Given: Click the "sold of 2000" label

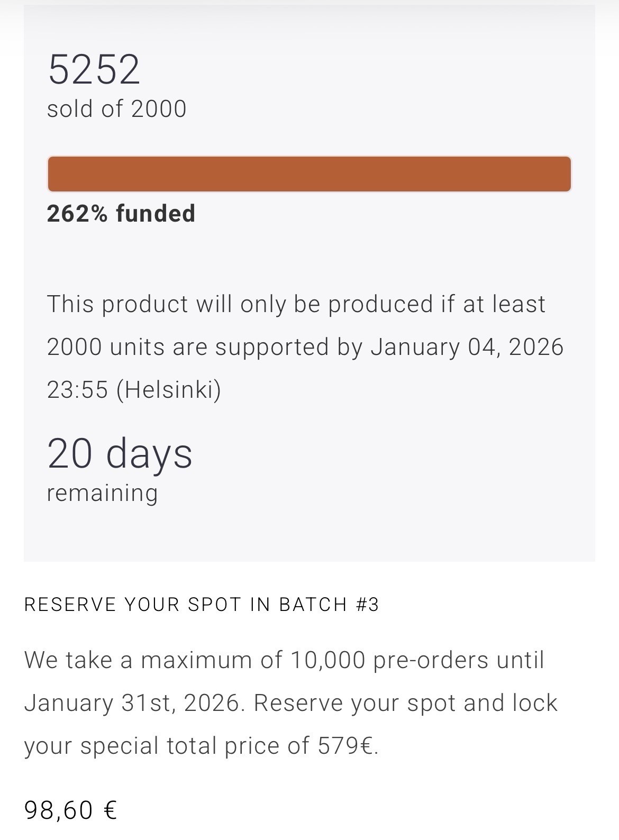Looking at the screenshot, I should pos(116,109).
